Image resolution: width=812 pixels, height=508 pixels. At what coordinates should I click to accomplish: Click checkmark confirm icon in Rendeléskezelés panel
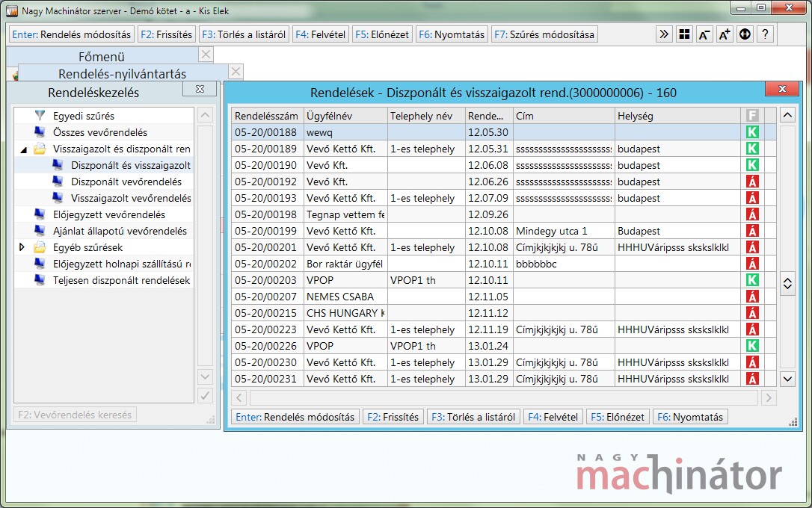[205, 396]
